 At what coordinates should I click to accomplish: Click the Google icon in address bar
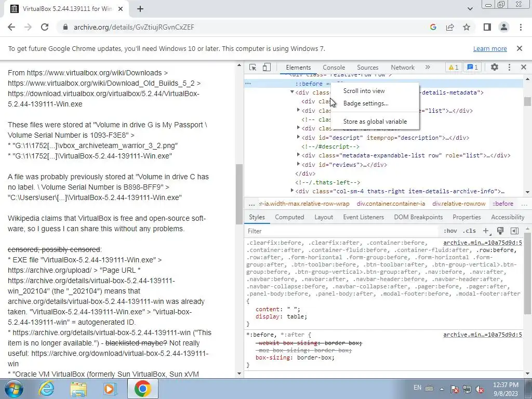click(x=433, y=27)
